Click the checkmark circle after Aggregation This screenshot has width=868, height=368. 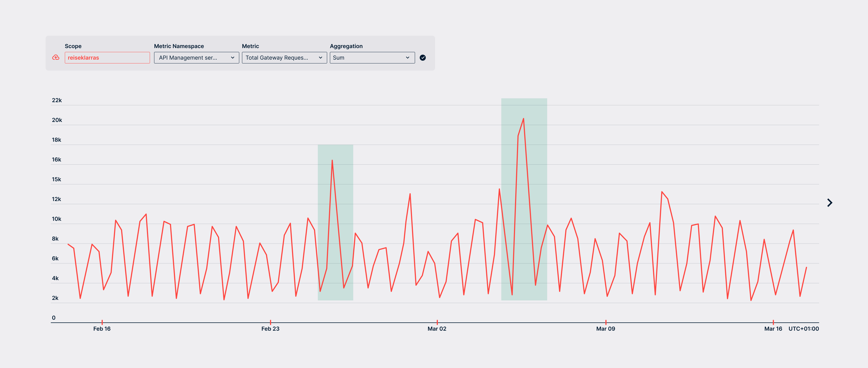[422, 58]
